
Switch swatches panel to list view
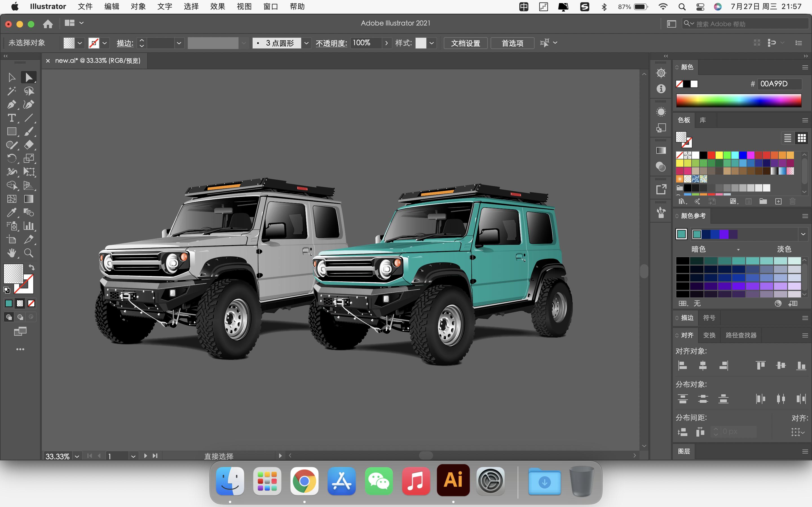(x=787, y=138)
